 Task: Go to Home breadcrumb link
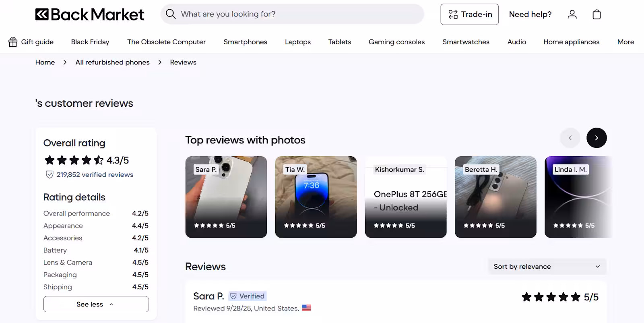(45, 62)
